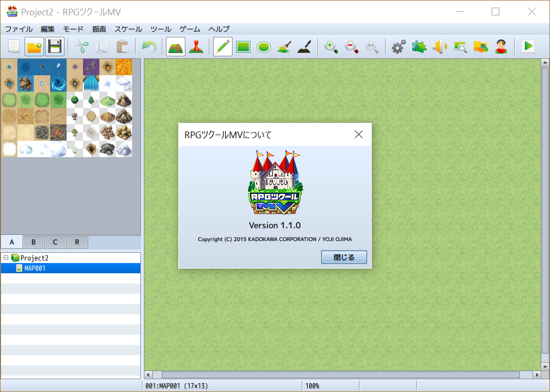Click the Zoom In magnifier icon
The image size is (550, 392).
(331, 47)
